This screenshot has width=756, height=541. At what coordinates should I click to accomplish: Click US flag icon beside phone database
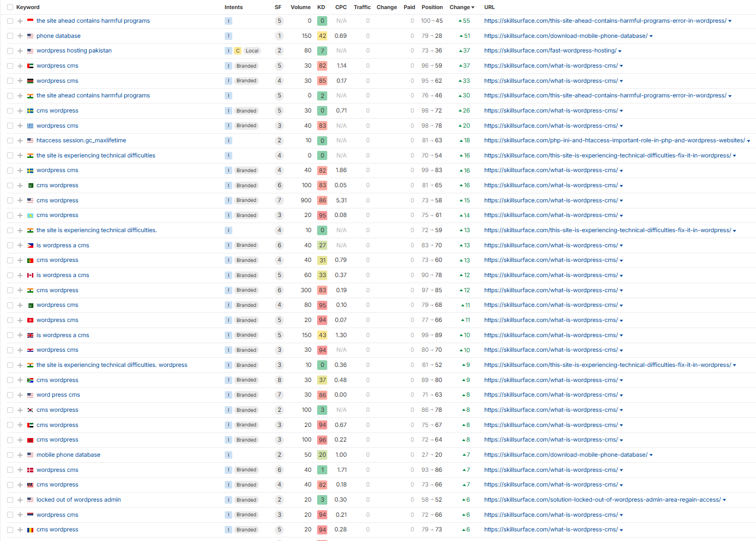coord(30,36)
